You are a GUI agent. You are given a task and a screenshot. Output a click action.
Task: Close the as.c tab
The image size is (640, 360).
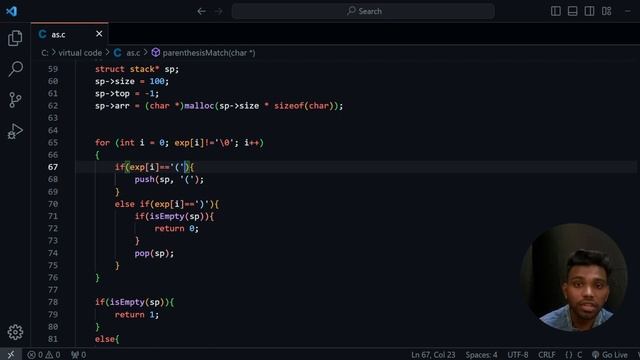(99, 34)
